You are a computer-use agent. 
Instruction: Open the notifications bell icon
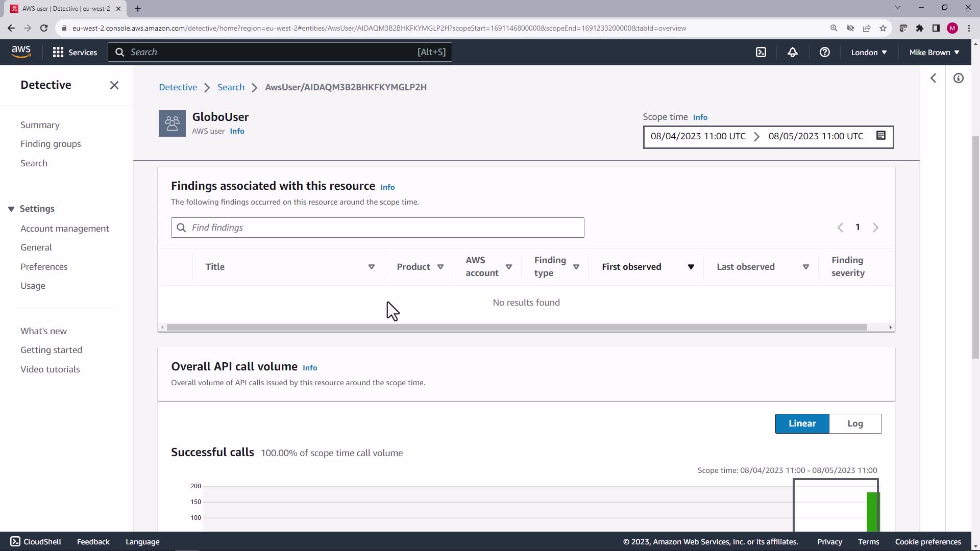pos(792,52)
